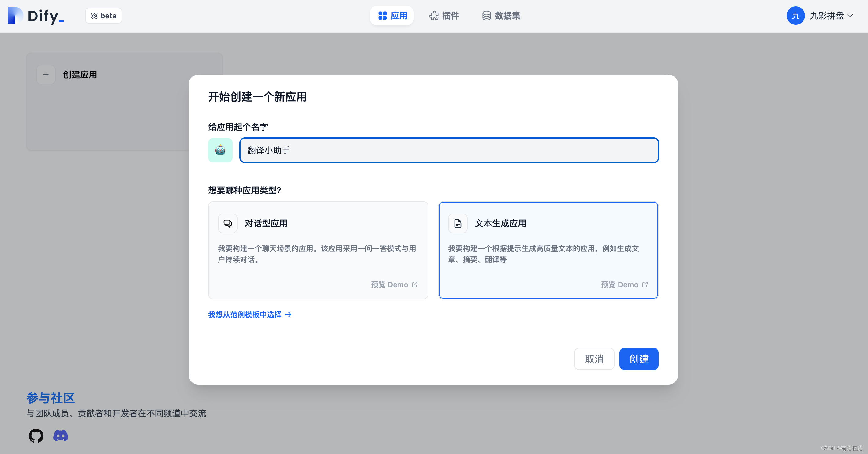868x454 pixels.
Task: Go to the 数据集 tab
Action: (x=501, y=16)
